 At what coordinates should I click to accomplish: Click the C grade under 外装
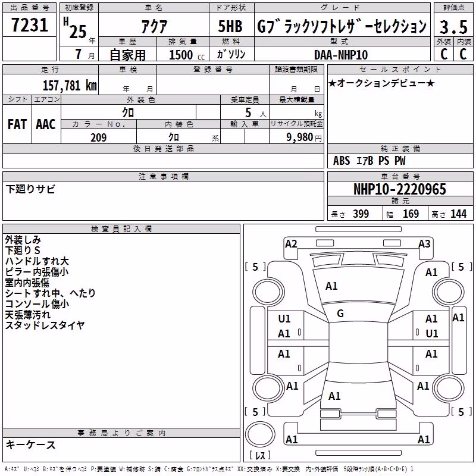tap(444, 54)
